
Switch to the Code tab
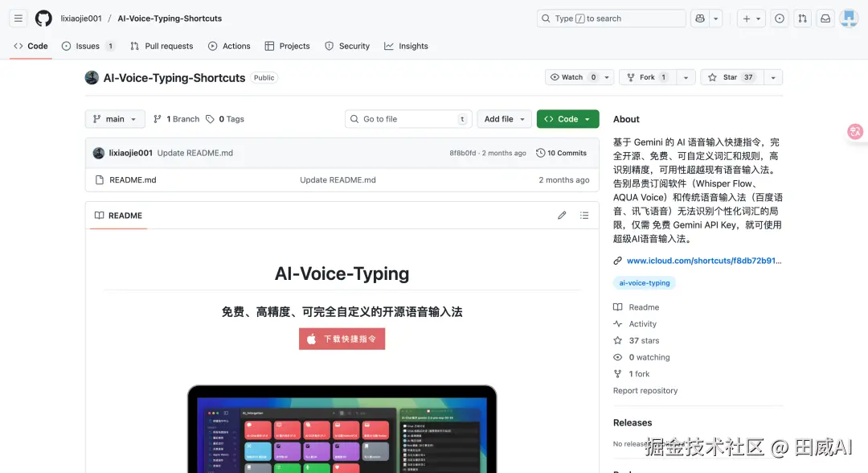(x=31, y=46)
